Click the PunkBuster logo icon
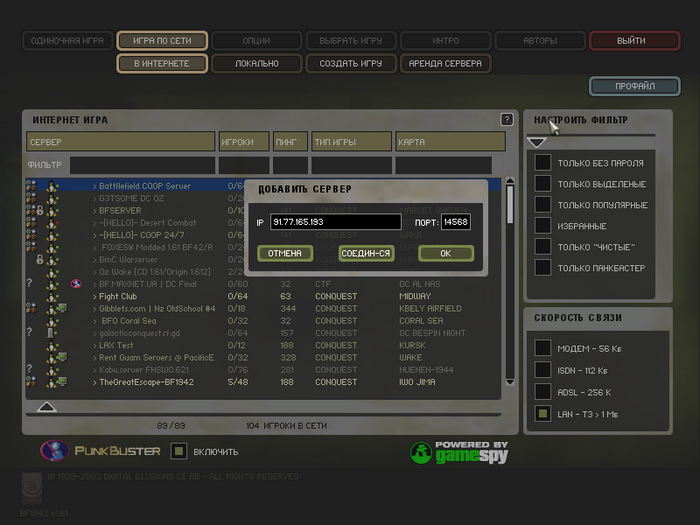 (x=54, y=450)
